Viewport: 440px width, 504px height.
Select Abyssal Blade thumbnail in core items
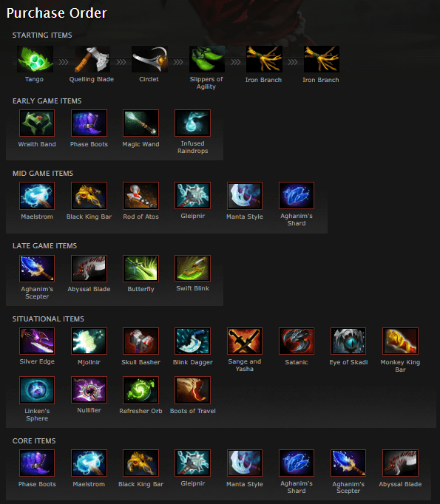pos(401,463)
